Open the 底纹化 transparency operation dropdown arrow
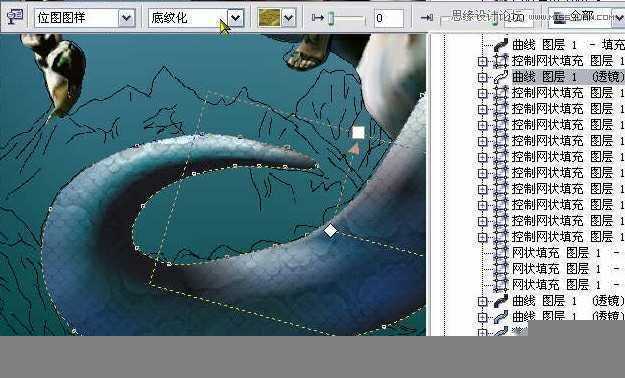The image size is (625, 378). coord(236,18)
